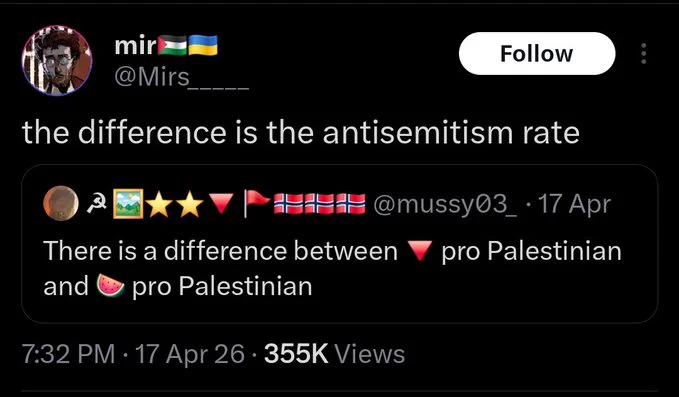
Task: Click the Ukrainian flag emoji beside mir
Action: pyautogui.click(x=203, y=45)
